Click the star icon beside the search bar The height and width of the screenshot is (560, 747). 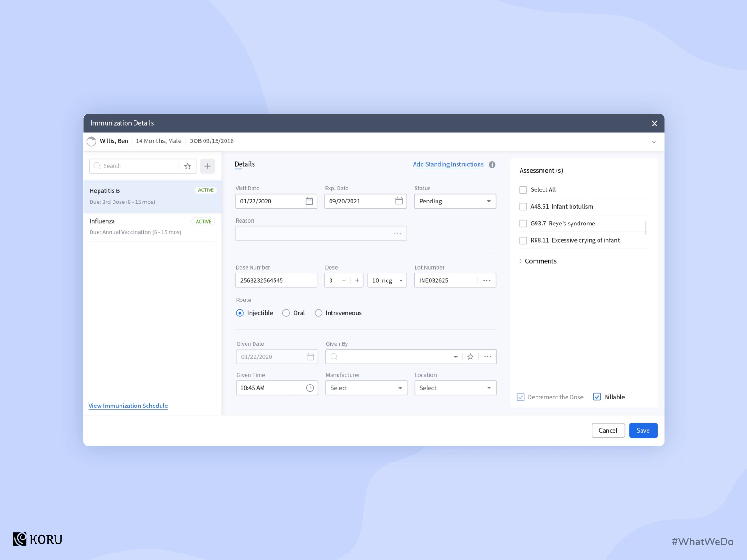[x=187, y=166]
